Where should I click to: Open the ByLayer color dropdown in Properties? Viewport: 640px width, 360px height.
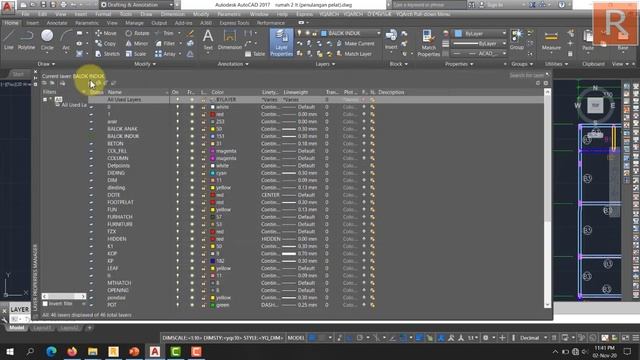click(479, 33)
